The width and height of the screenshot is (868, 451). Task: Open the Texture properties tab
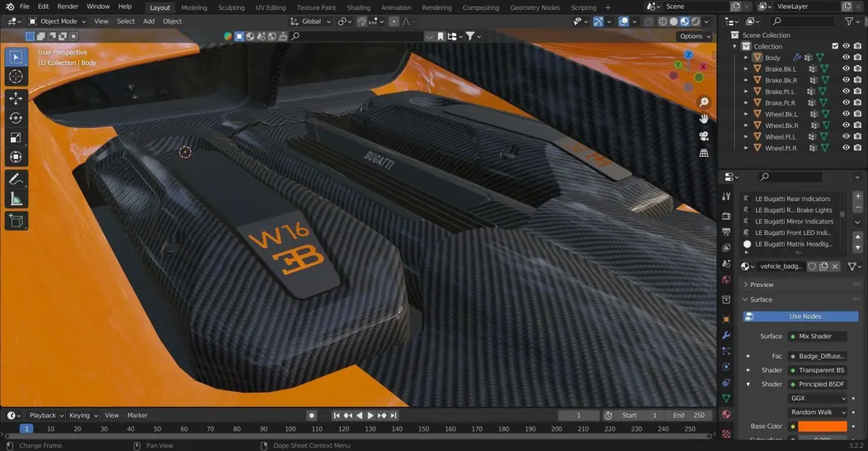(x=726, y=434)
